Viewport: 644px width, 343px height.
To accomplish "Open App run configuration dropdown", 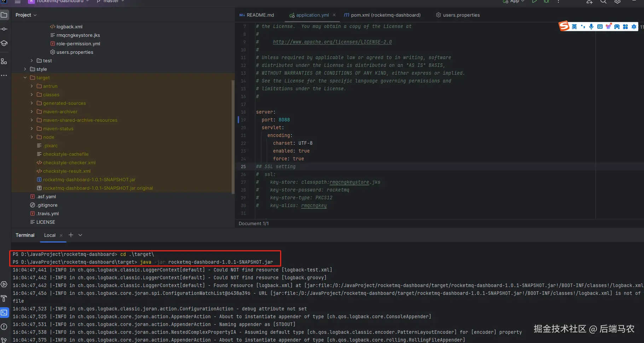I will click(x=514, y=1).
